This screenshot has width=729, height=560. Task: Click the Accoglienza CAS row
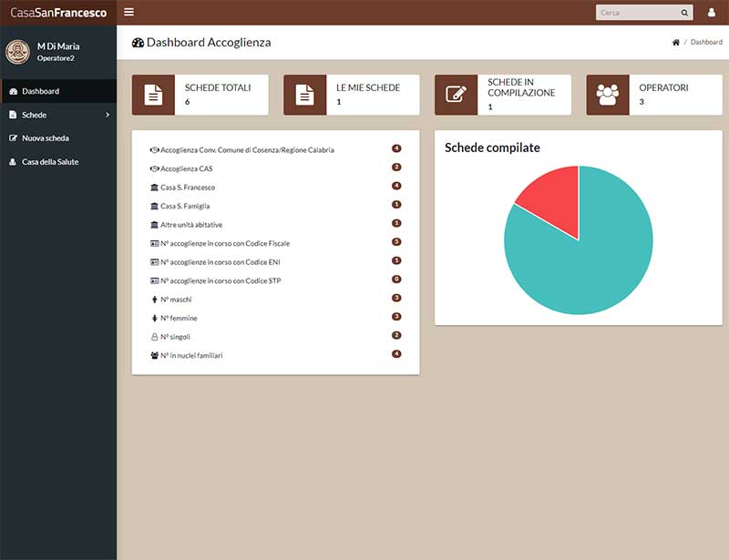click(x=276, y=168)
